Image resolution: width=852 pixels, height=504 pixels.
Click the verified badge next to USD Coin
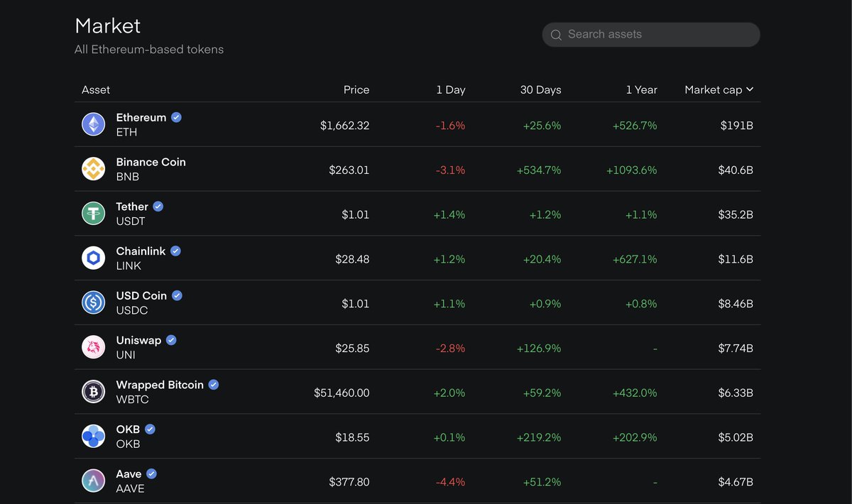tap(177, 295)
